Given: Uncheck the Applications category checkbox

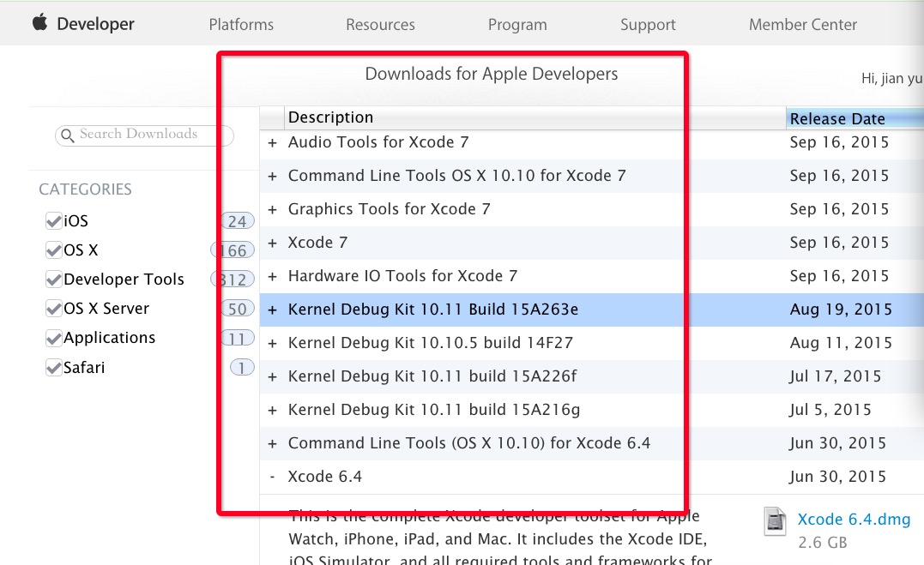Looking at the screenshot, I should click(x=54, y=338).
